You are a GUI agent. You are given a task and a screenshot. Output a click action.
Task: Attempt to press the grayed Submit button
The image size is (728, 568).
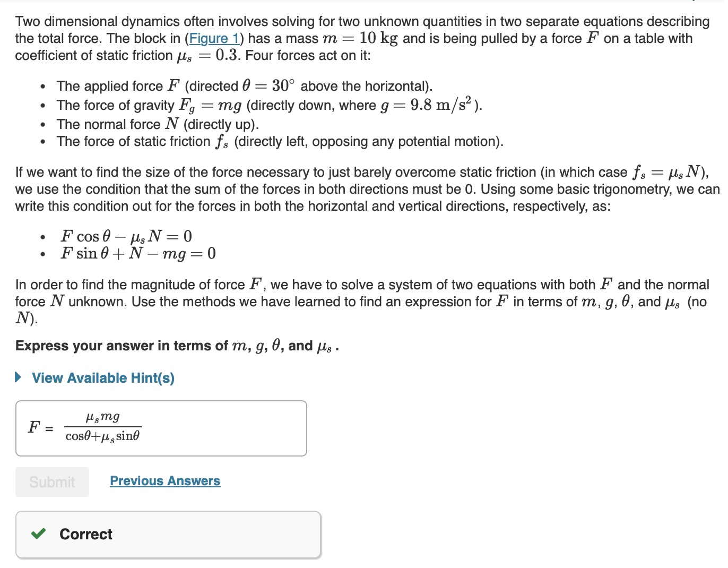pyautogui.click(x=51, y=482)
